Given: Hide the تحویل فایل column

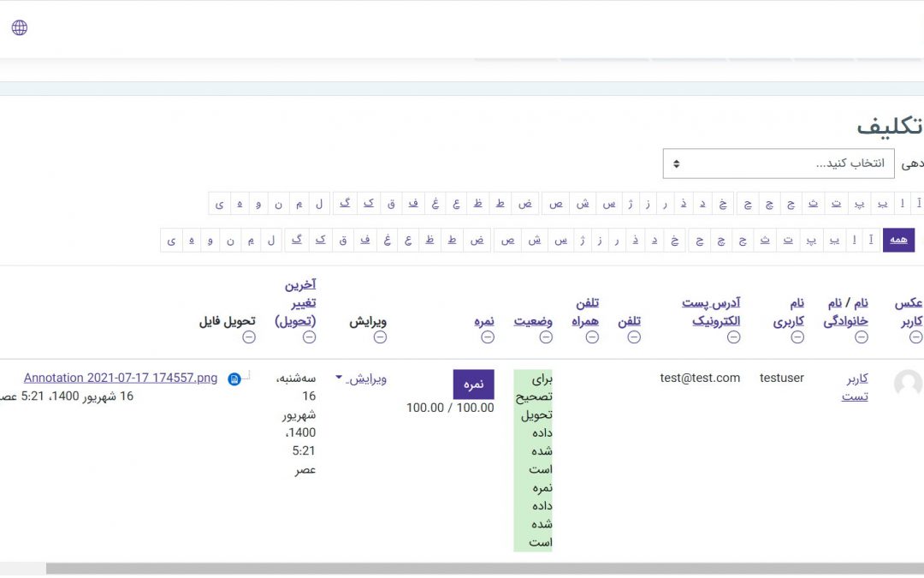Looking at the screenshot, I should [x=249, y=337].
